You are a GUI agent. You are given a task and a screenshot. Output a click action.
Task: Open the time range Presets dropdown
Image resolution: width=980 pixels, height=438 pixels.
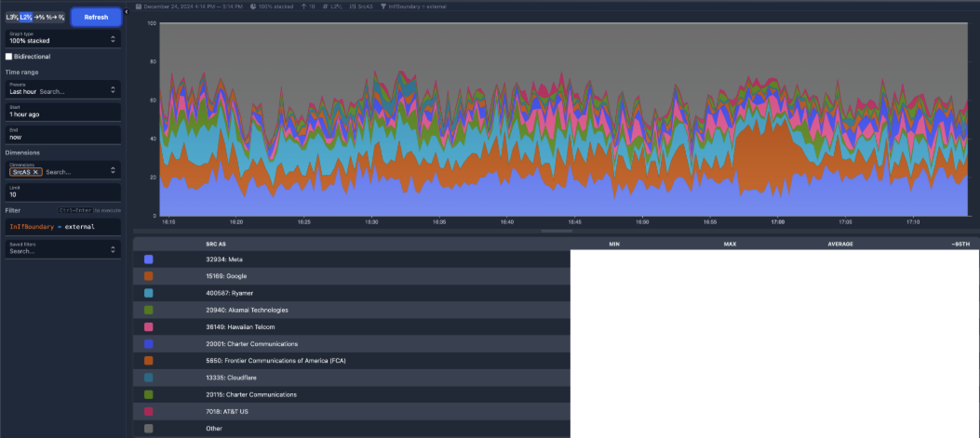click(63, 89)
